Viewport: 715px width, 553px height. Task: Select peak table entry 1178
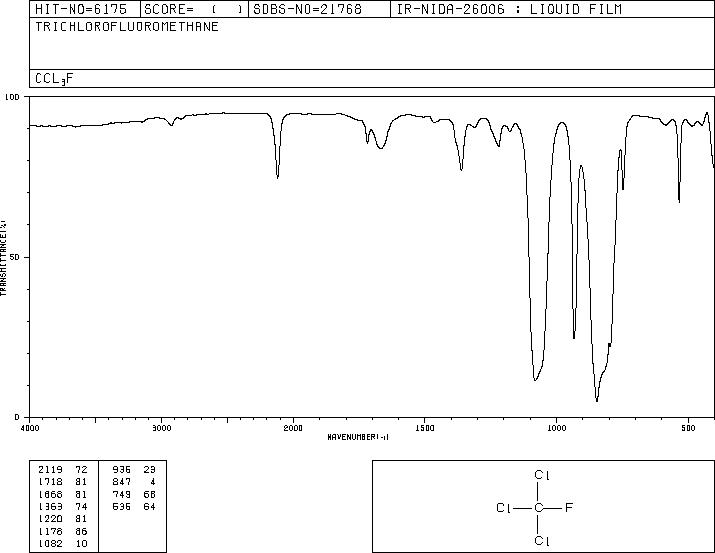click(50, 531)
